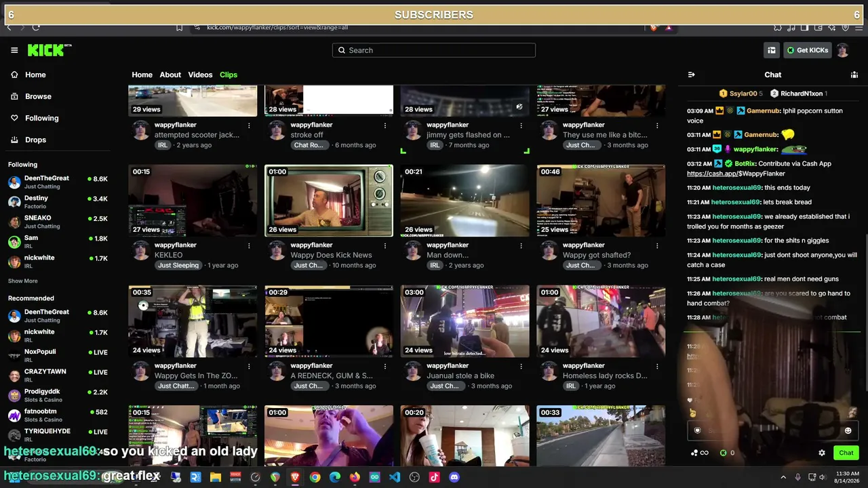Switch to the Videos tab
The height and width of the screenshot is (488, 868).
tap(200, 75)
